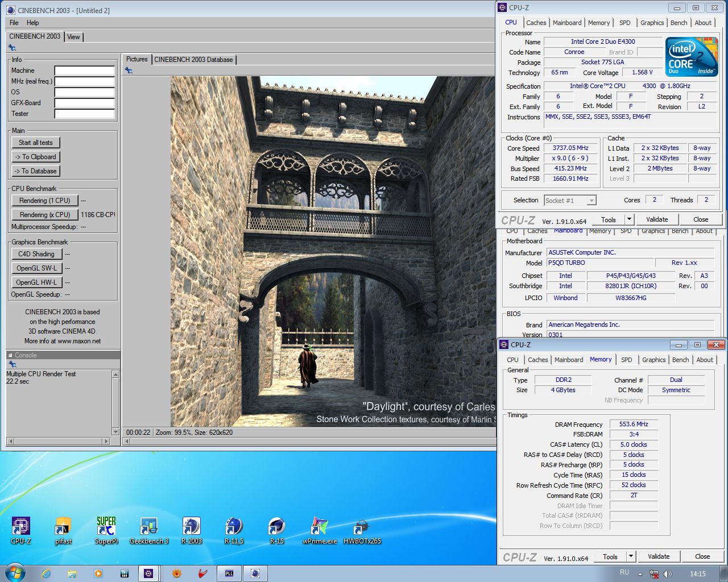This screenshot has height=582, width=728.
Task: Open the Windows Start menu orb
Action: [14, 573]
